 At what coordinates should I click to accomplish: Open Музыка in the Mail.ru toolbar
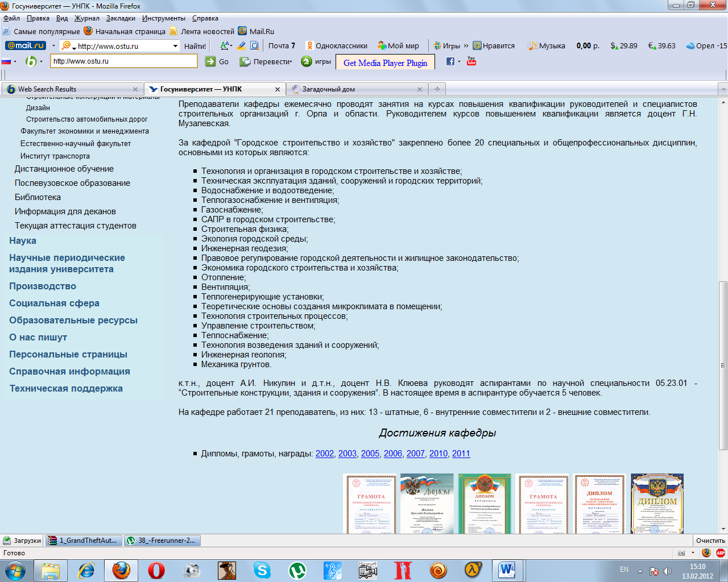tap(546, 45)
